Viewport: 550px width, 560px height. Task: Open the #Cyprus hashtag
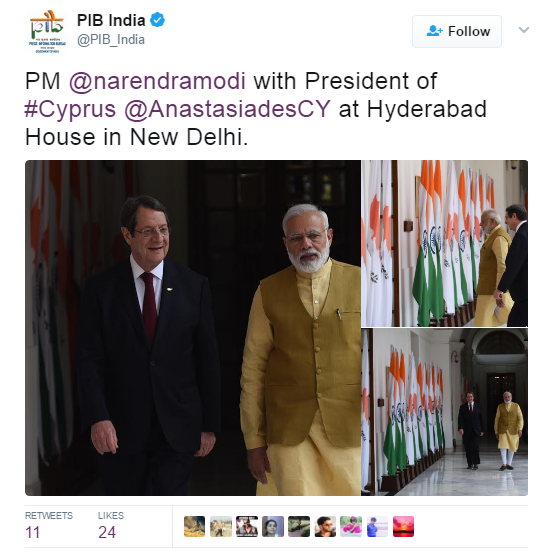(x=70, y=109)
